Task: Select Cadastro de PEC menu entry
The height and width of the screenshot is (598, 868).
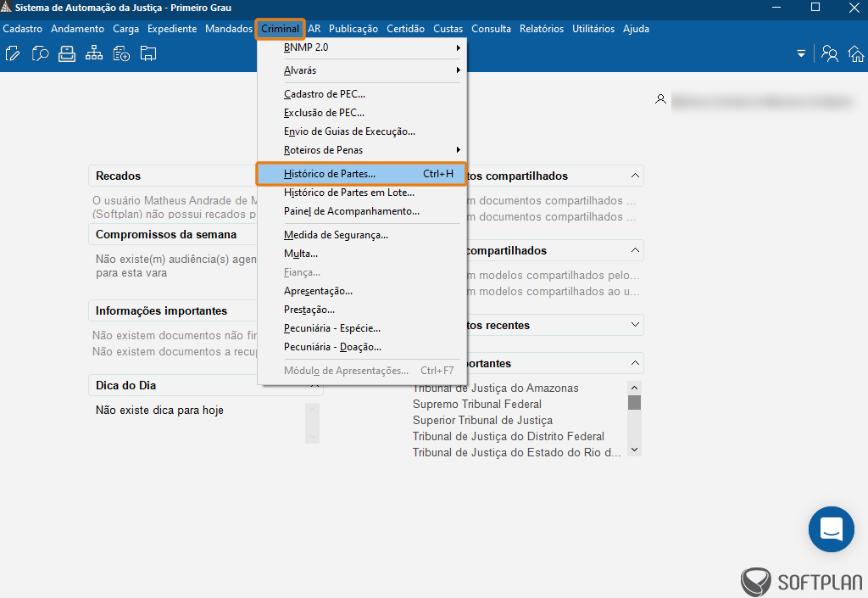Action: pos(363,94)
